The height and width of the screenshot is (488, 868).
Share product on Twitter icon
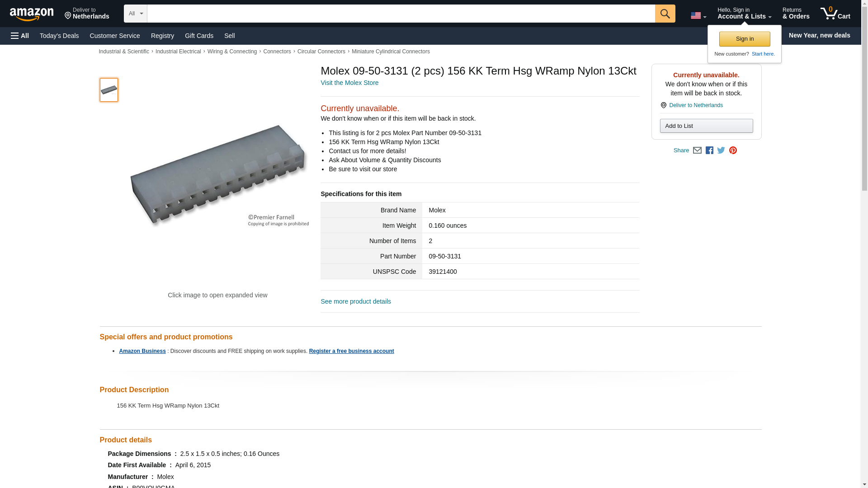click(721, 150)
